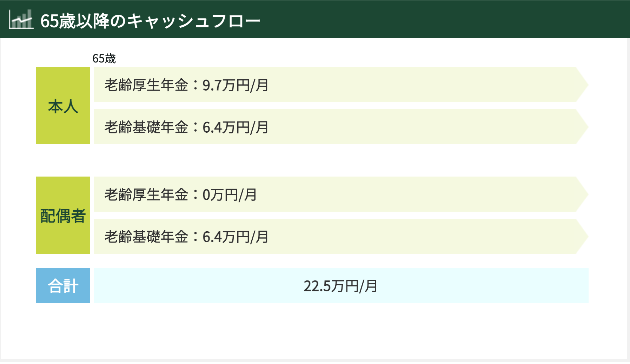Click 配偶者's 老齢基礎年金 label text
Screen dimensions: 630x364
pyautogui.click(x=146, y=237)
